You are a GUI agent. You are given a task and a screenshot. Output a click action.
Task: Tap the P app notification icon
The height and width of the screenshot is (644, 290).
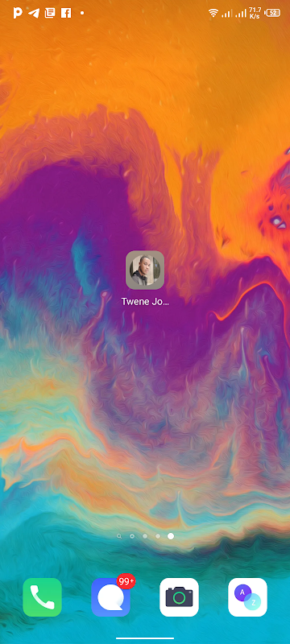(x=17, y=13)
